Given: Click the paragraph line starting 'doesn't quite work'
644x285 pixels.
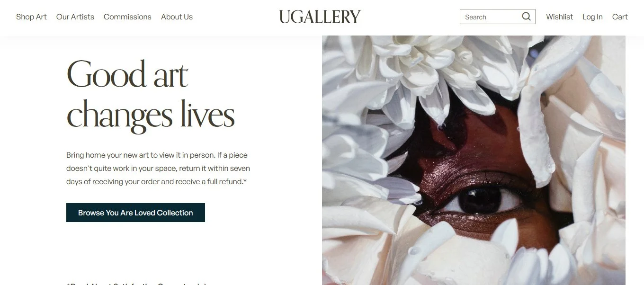Looking at the screenshot, I should pyautogui.click(x=158, y=168).
